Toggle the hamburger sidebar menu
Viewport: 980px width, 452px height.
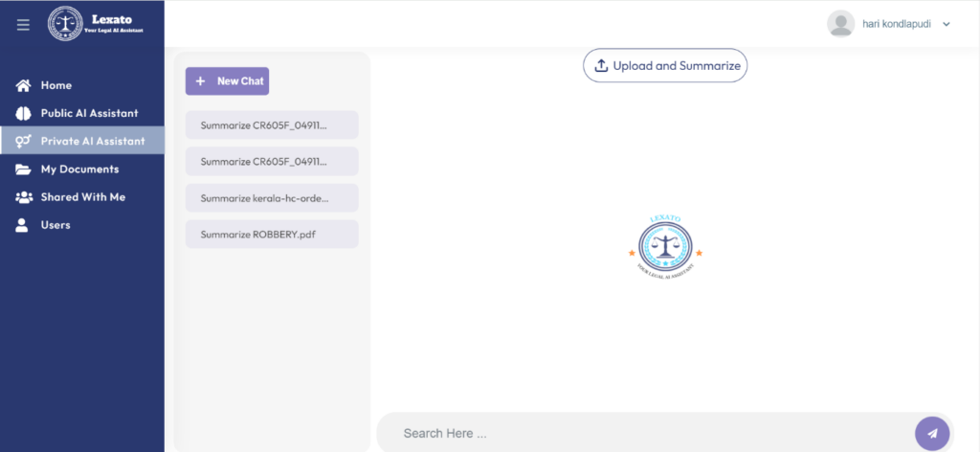coord(23,24)
